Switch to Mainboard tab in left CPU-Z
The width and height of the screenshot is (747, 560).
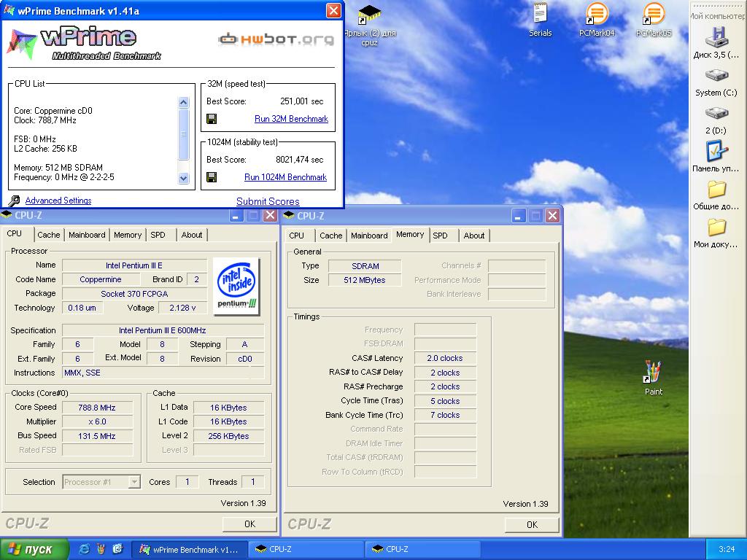[x=87, y=235]
